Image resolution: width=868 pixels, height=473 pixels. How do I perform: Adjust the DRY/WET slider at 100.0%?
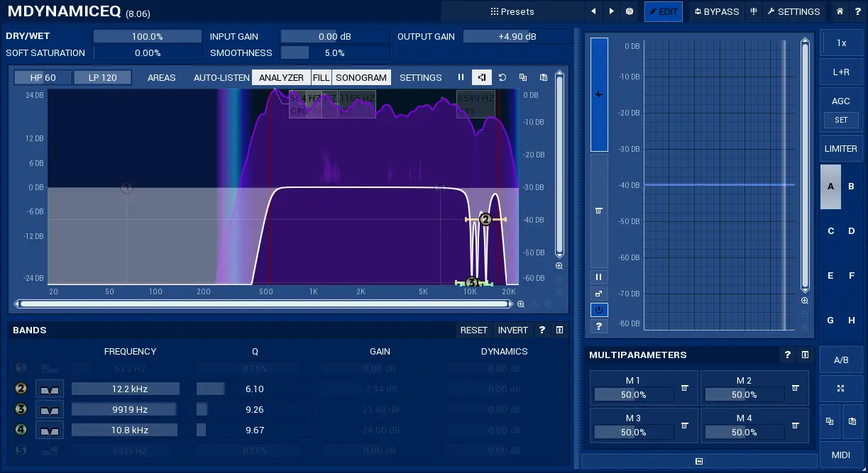(148, 36)
